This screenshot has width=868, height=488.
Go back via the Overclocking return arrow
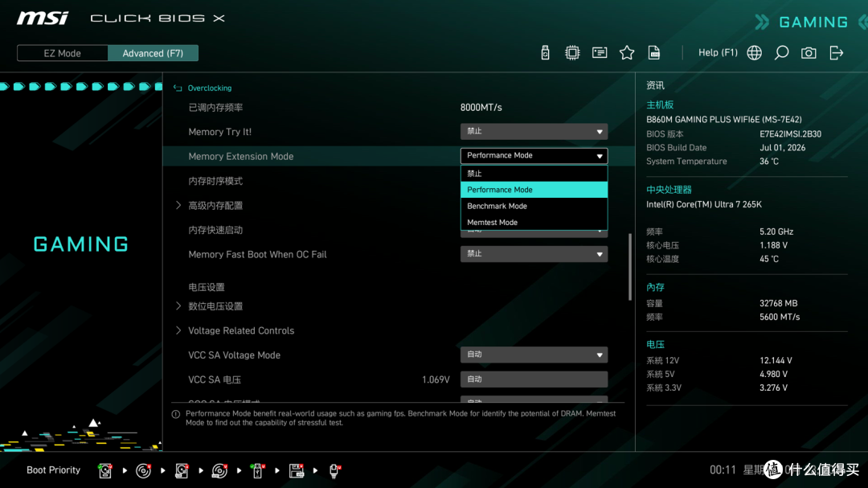178,88
